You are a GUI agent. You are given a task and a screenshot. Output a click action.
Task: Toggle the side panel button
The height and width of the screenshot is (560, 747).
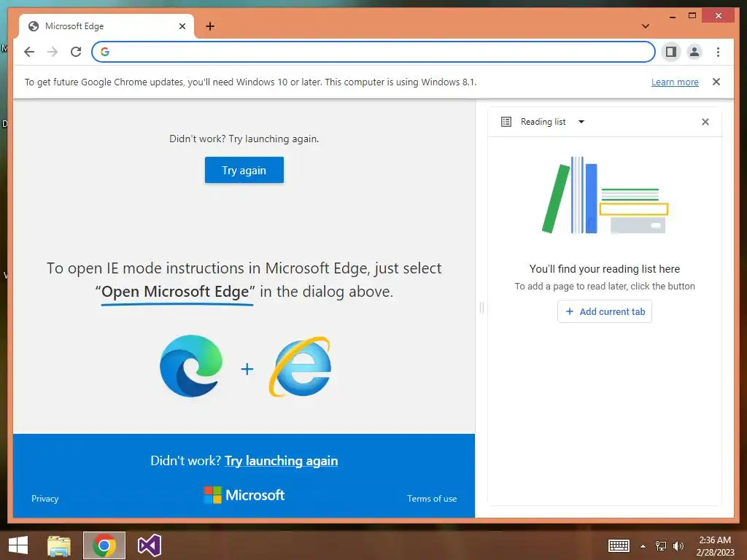point(671,52)
